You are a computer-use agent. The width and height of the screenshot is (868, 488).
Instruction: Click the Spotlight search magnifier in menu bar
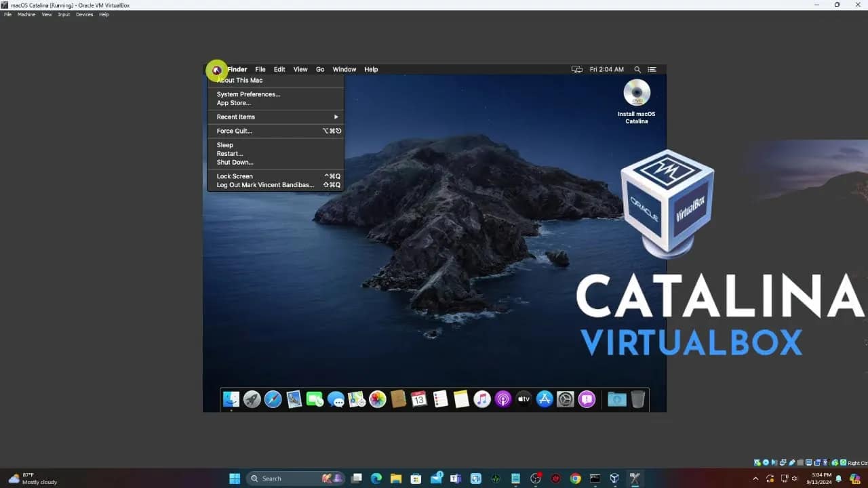tap(637, 69)
